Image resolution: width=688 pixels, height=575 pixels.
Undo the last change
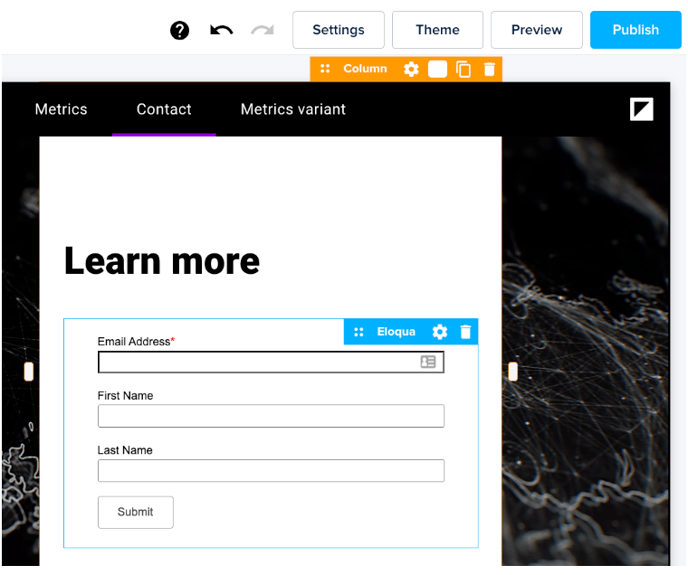(221, 30)
